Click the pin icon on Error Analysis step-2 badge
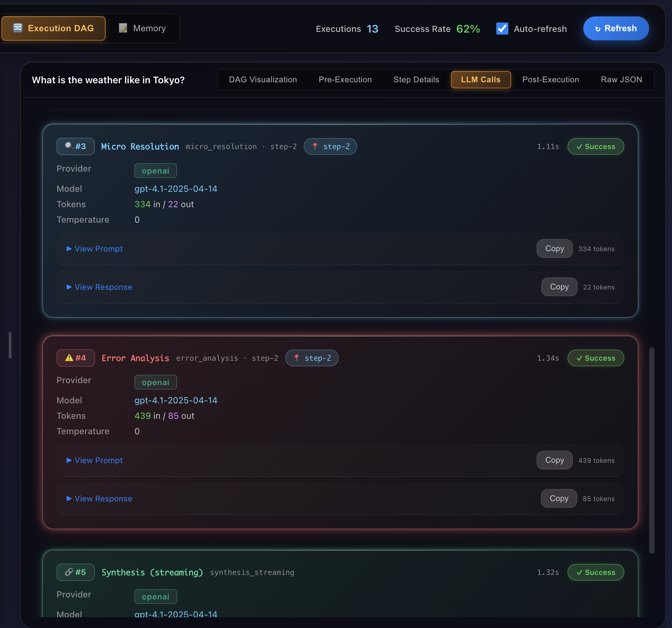672x628 pixels. [x=296, y=358]
